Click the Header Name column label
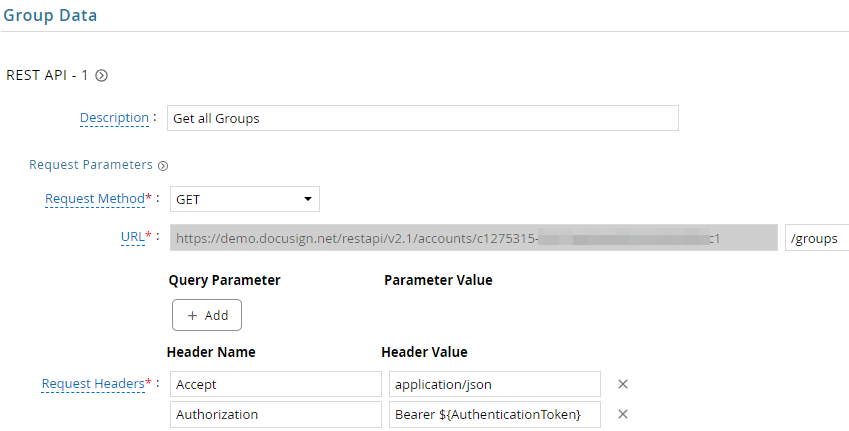849x431 pixels. pyautogui.click(x=211, y=352)
